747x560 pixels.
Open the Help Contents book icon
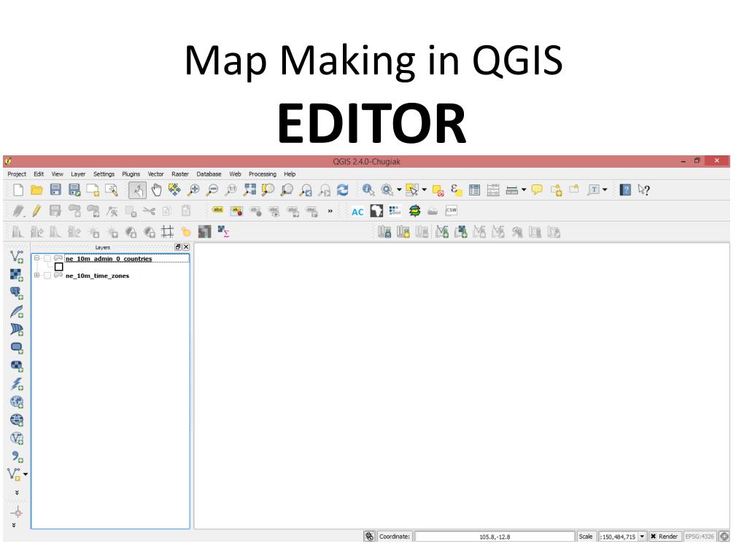[625, 190]
